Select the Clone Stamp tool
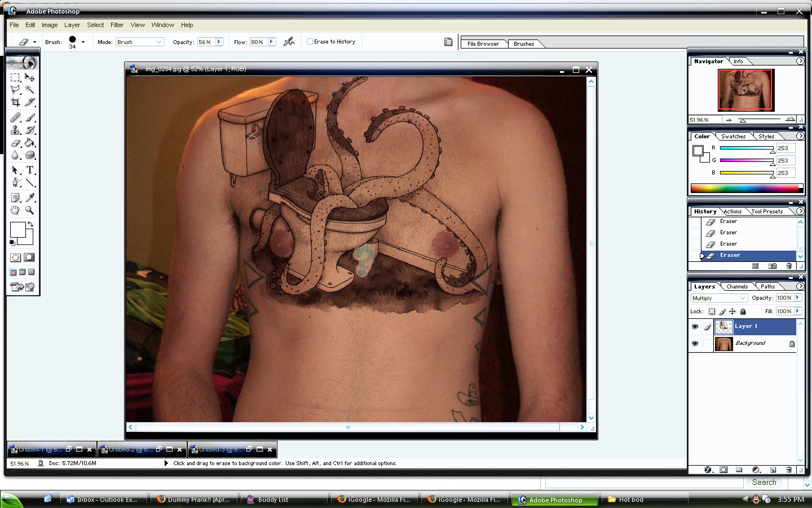This screenshot has height=508, width=812. (x=15, y=130)
